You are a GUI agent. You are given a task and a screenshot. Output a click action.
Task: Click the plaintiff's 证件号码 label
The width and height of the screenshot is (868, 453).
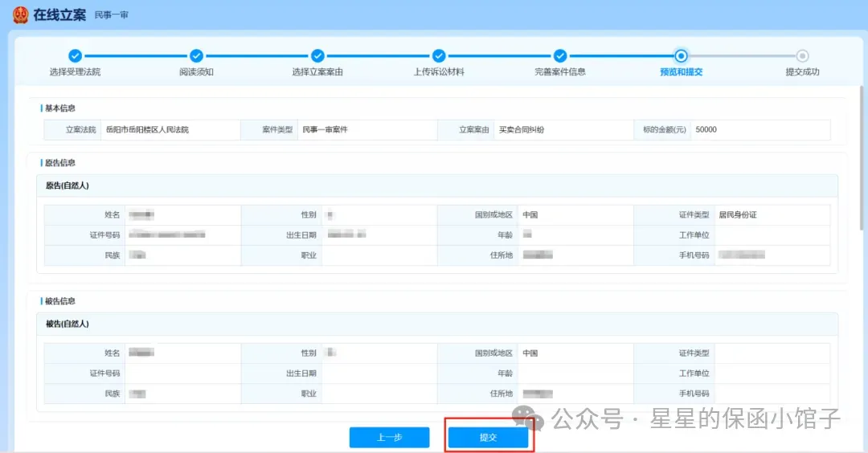104,235
